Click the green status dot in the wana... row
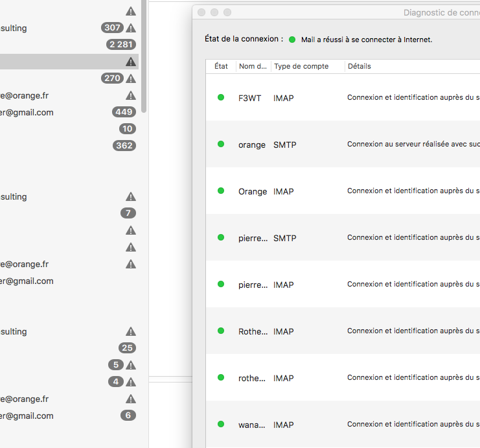Screen dimensions: 480x448 tap(221, 424)
